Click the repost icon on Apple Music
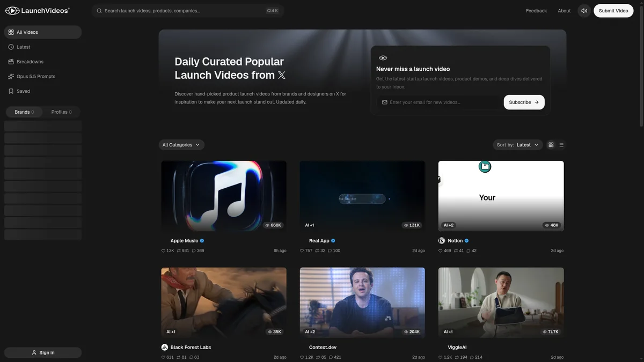Image resolution: width=644 pixels, height=362 pixels. [x=179, y=250]
